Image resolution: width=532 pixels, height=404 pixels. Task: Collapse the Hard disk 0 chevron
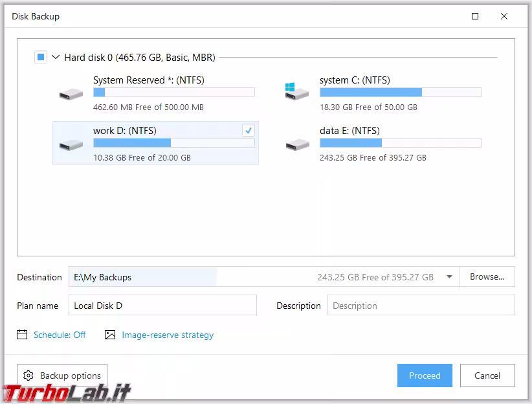(x=55, y=58)
